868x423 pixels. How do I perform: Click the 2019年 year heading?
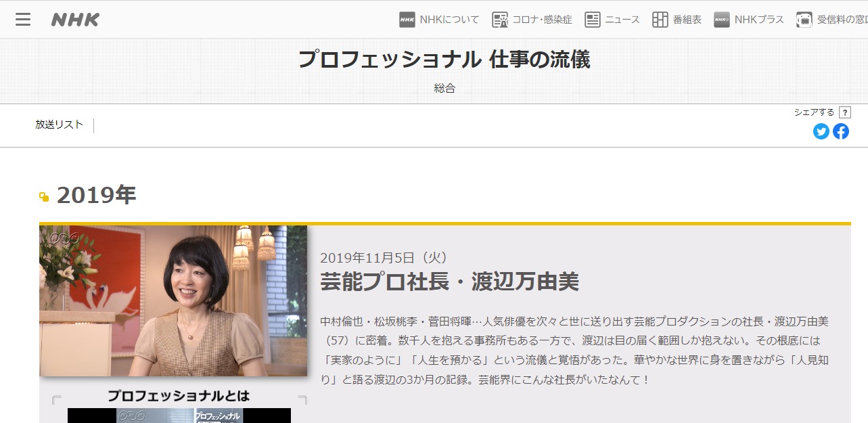point(96,196)
